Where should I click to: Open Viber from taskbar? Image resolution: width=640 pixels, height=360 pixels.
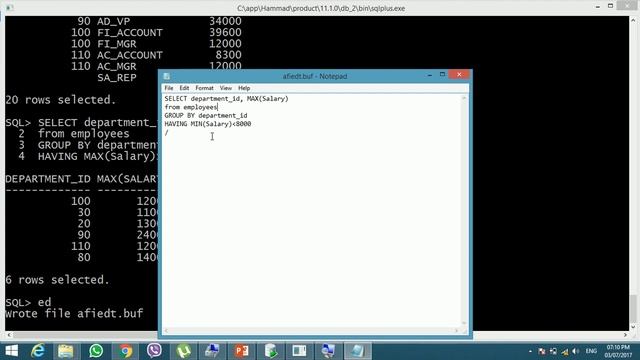point(154,351)
